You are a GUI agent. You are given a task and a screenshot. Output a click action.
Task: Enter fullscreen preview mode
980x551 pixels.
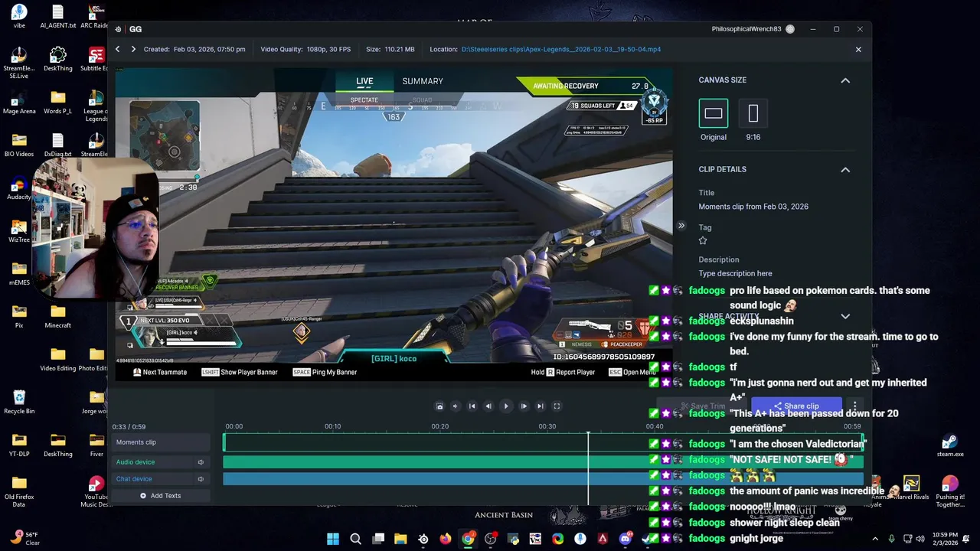click(x=557, y=406)
